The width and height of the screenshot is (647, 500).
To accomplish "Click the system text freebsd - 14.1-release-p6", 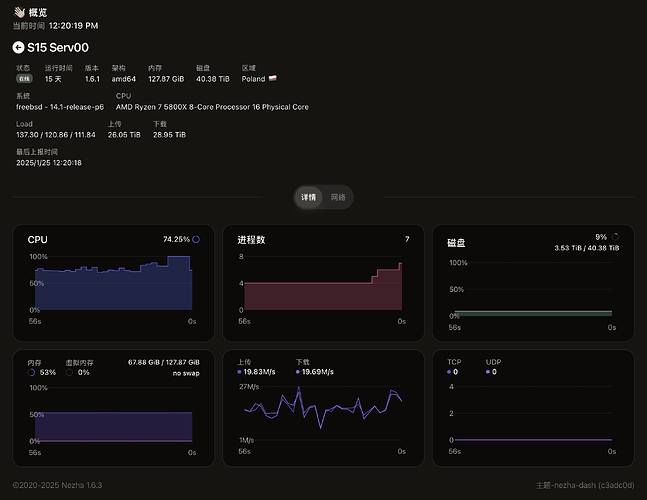I will click(x=60, y=107).
